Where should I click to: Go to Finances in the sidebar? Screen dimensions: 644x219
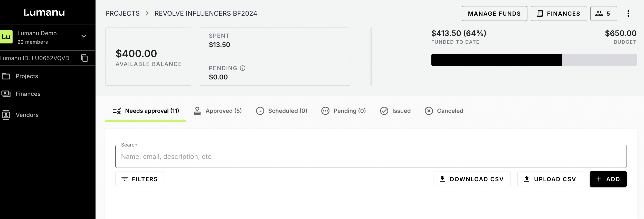[x=28, y=94]
